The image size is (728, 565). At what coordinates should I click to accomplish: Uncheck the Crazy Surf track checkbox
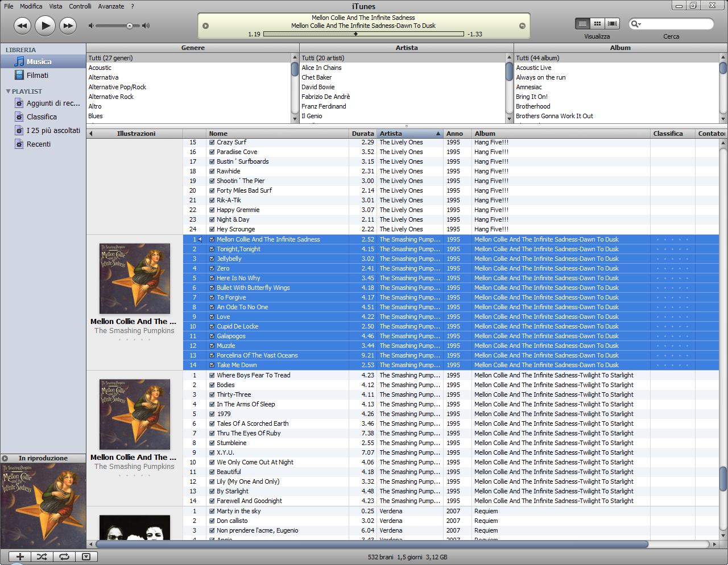tap(212, 142)
